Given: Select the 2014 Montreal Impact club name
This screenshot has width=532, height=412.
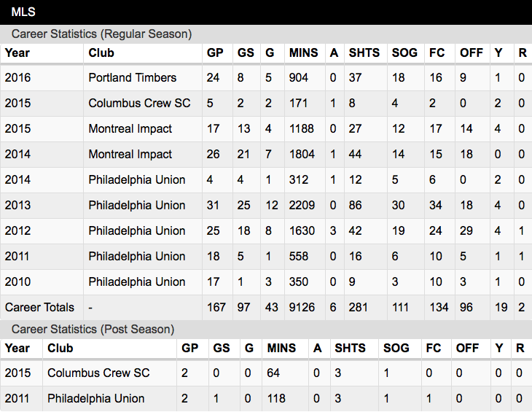Looking at the screenshot, I should click(130, 155).
